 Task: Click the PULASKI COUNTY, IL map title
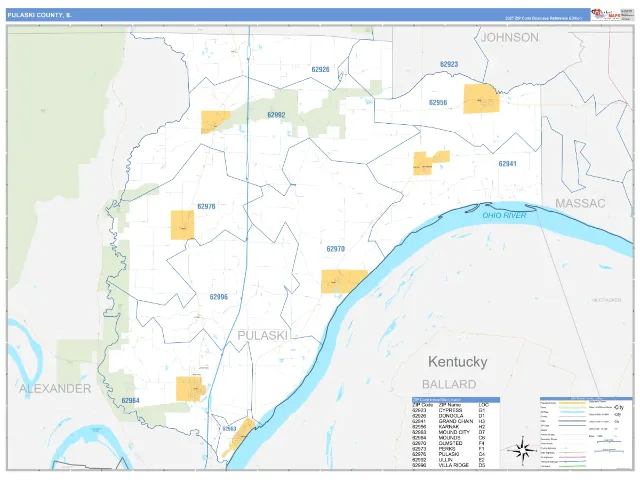39,15
